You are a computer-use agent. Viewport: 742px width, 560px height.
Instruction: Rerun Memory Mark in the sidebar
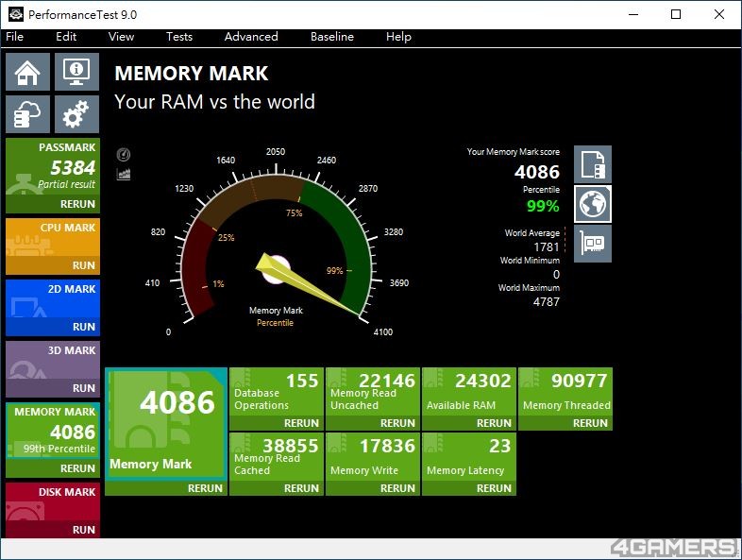pyautogui.click(x=53, y=468)
